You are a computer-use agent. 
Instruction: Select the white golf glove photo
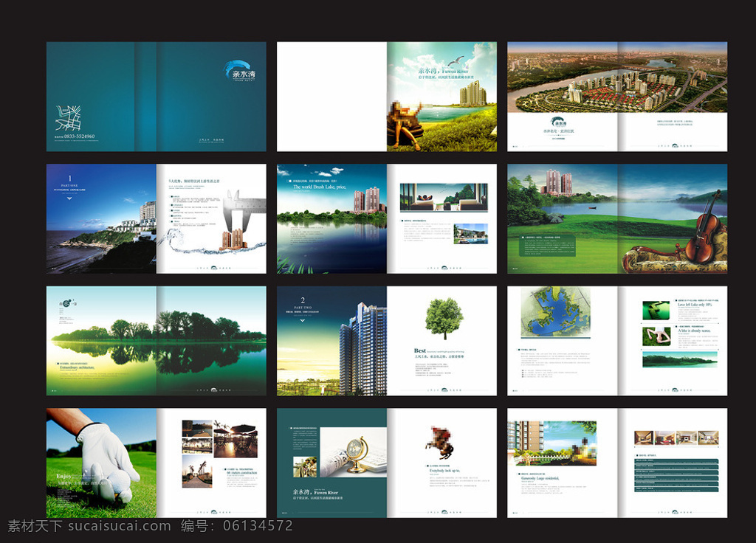click(x=101, y=463)
